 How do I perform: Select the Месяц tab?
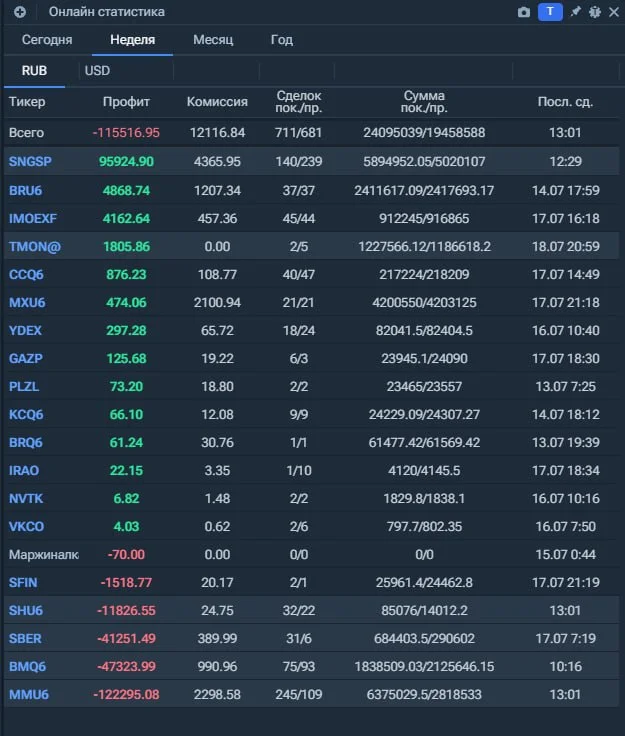(213, 40)
